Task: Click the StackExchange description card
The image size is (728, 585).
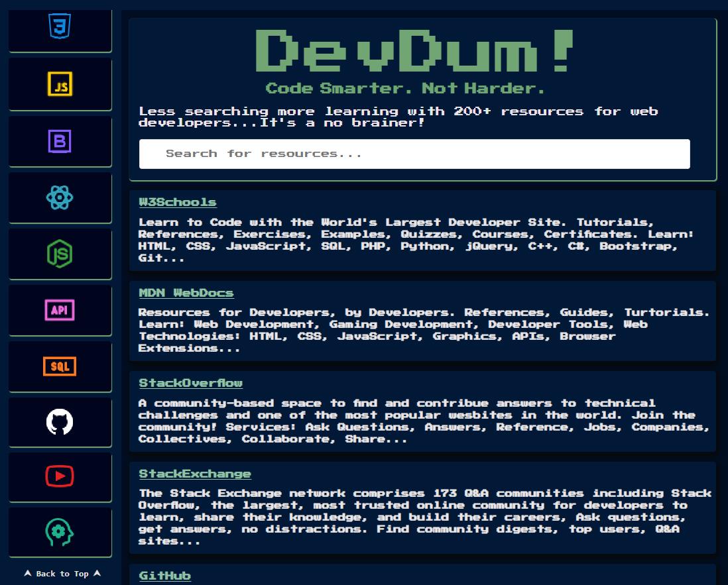Action: (422, 508)
